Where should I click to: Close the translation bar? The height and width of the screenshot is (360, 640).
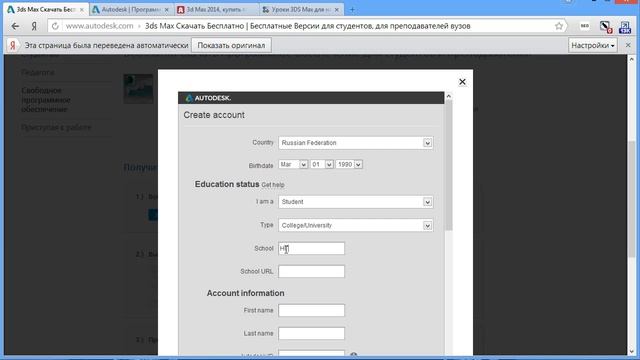[628, 45]
